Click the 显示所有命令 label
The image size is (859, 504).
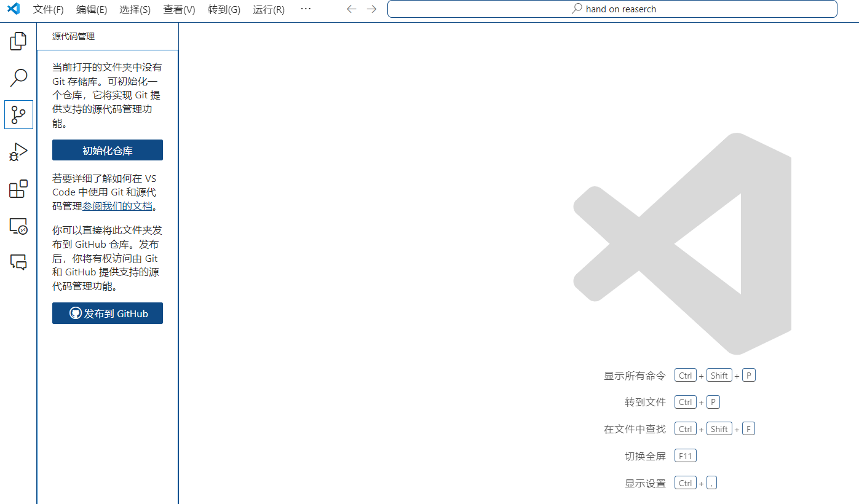click(x=635, y=376)
